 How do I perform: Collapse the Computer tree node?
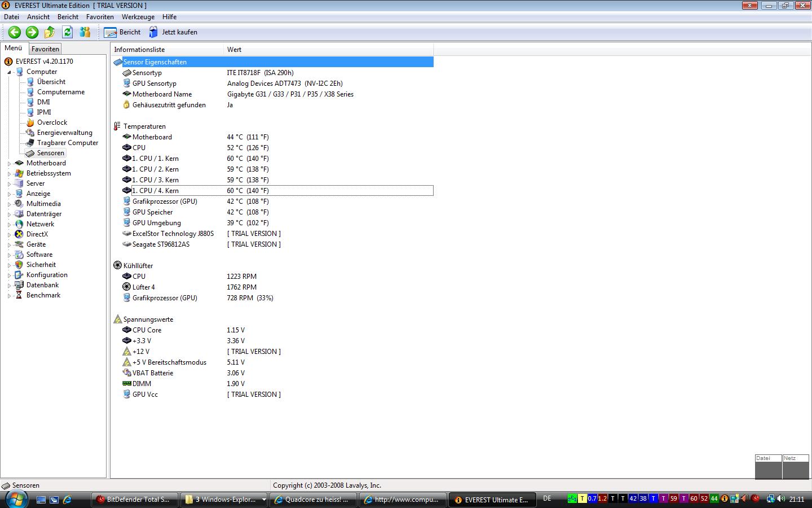pos(9,72)
